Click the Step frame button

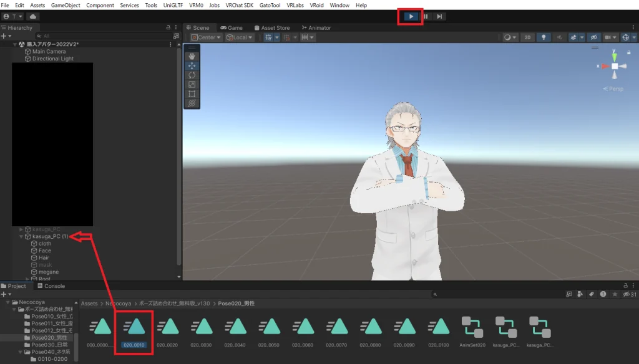[x=439, y=16]
